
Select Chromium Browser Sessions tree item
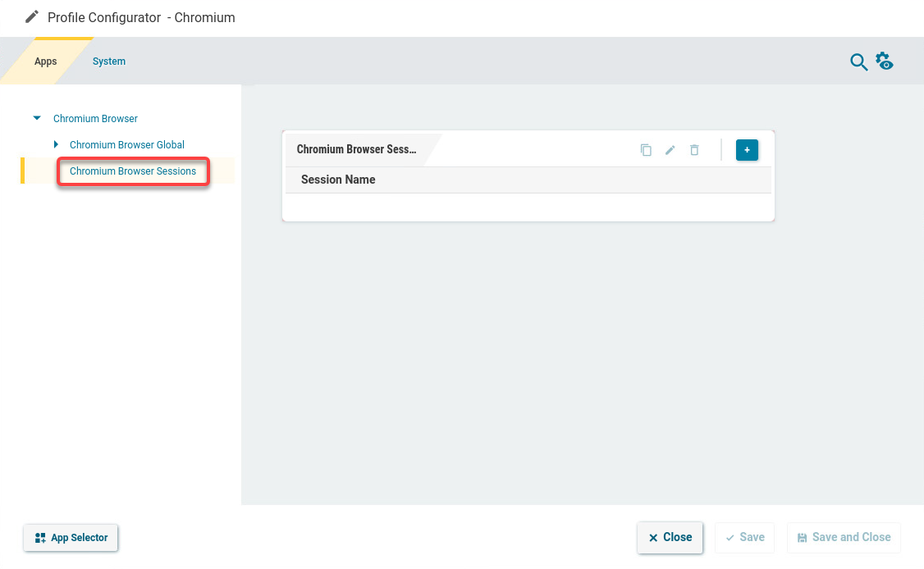(133, 171)
